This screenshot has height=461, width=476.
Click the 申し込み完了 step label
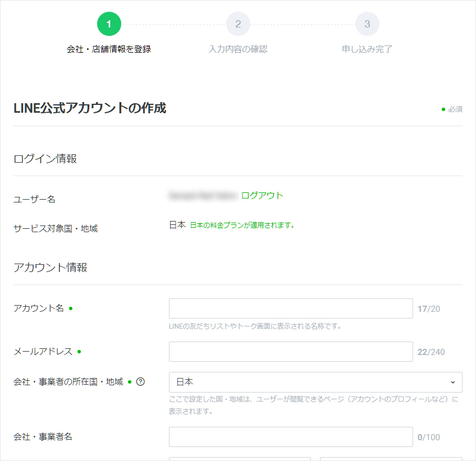(x=367, y=49)
